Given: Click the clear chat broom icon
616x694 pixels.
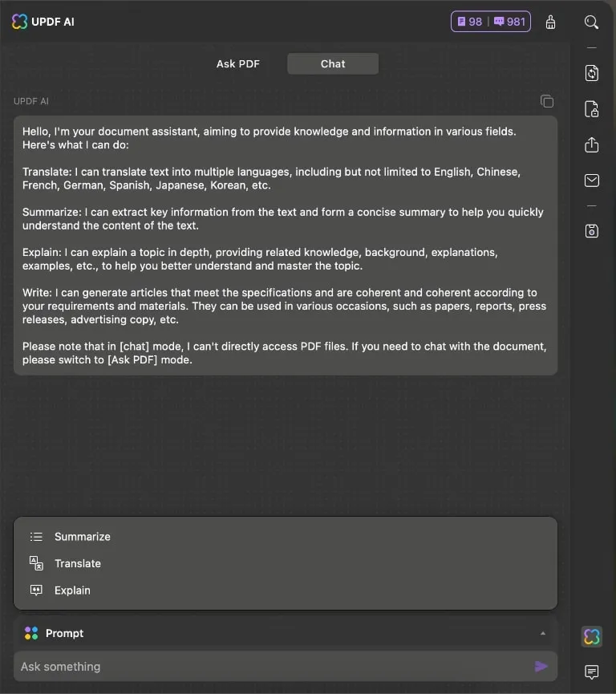Looking at the screenshot, I should click(x=550, y=22).
